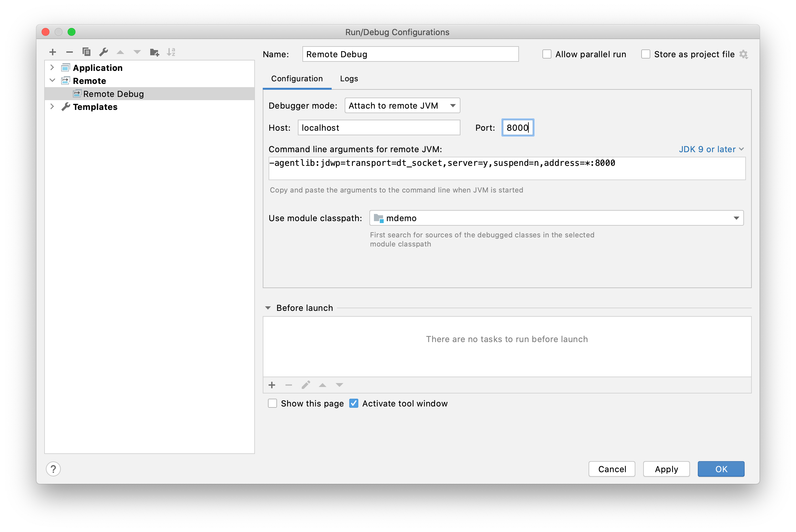
Task: Uncheck Activate tool window checkbox
Action: coord(353,404)
